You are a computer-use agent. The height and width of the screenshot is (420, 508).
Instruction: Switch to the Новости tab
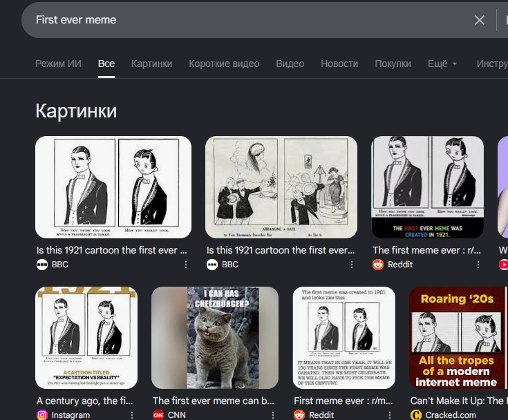339,64
